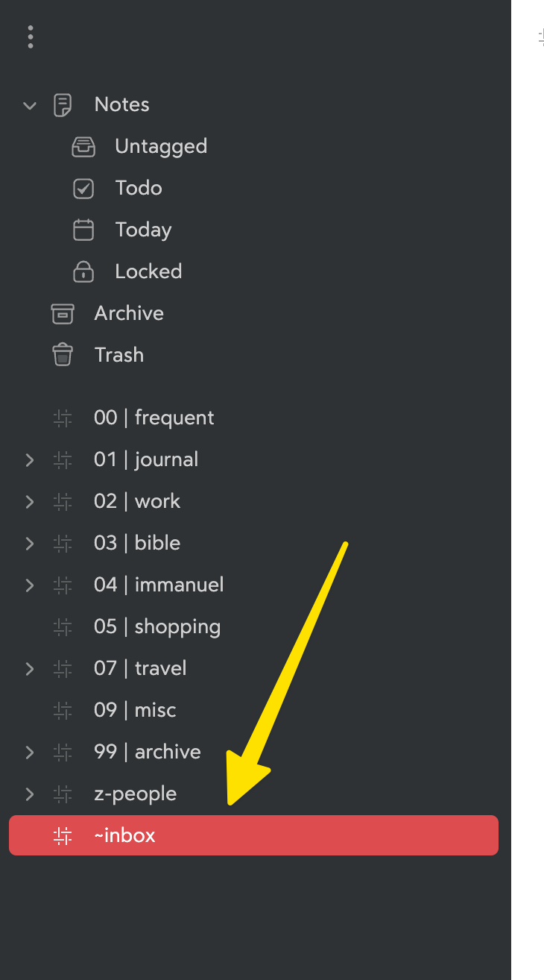Click the Today calendar icon
This screenshot has height=980, width=544.
pyautogui.click(x=83, y=230)
